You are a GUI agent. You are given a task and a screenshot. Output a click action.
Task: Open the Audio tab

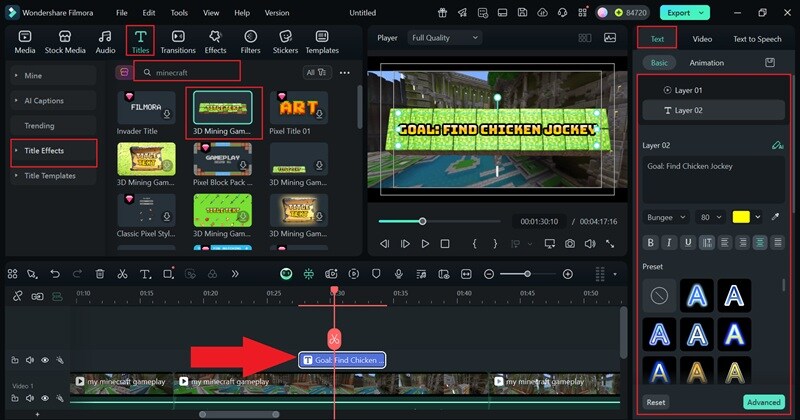[105, 42]
